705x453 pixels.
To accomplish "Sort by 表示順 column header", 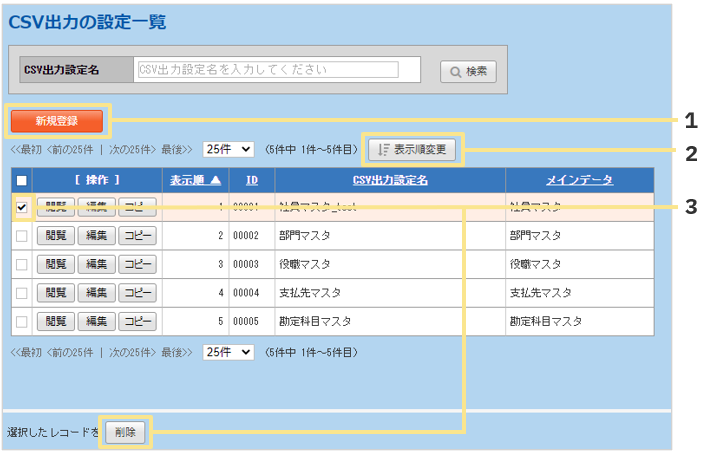I will click(x=194, y=180).
